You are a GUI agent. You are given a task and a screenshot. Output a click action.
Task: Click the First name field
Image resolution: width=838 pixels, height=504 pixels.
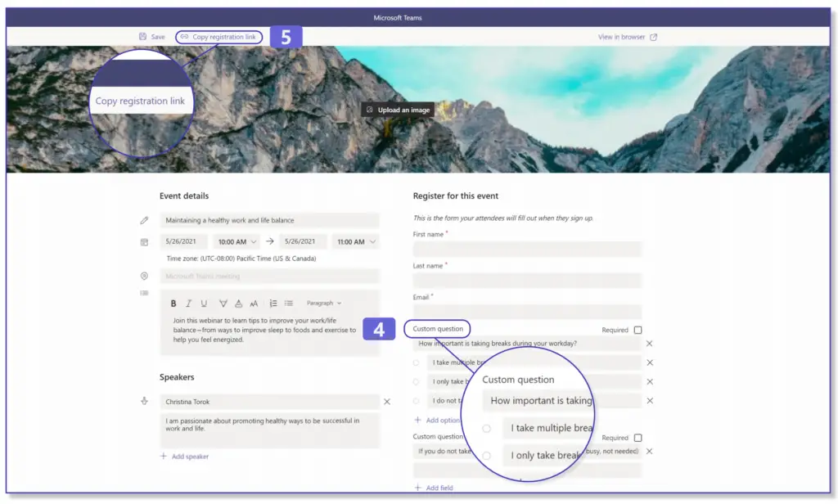(x=527, y=249)
